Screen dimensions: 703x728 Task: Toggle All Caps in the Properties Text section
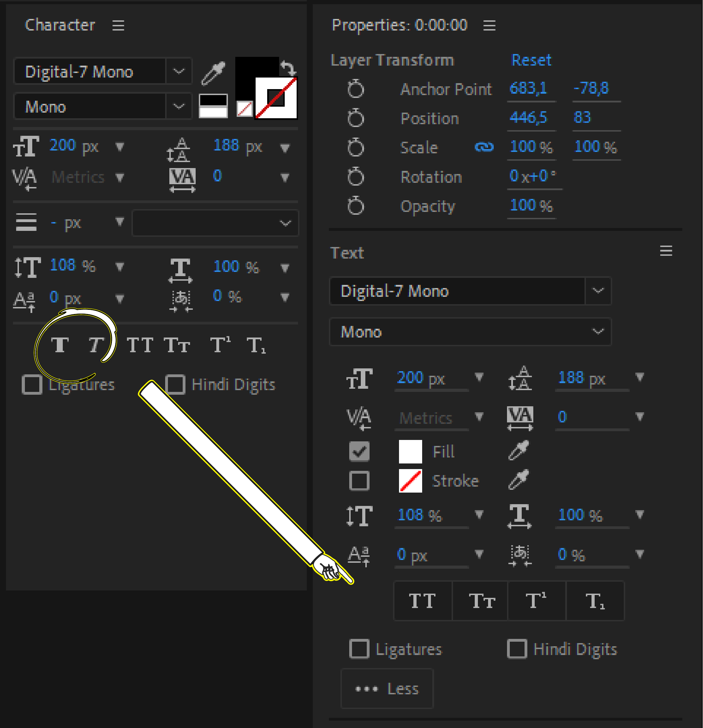tap(423, 601)
